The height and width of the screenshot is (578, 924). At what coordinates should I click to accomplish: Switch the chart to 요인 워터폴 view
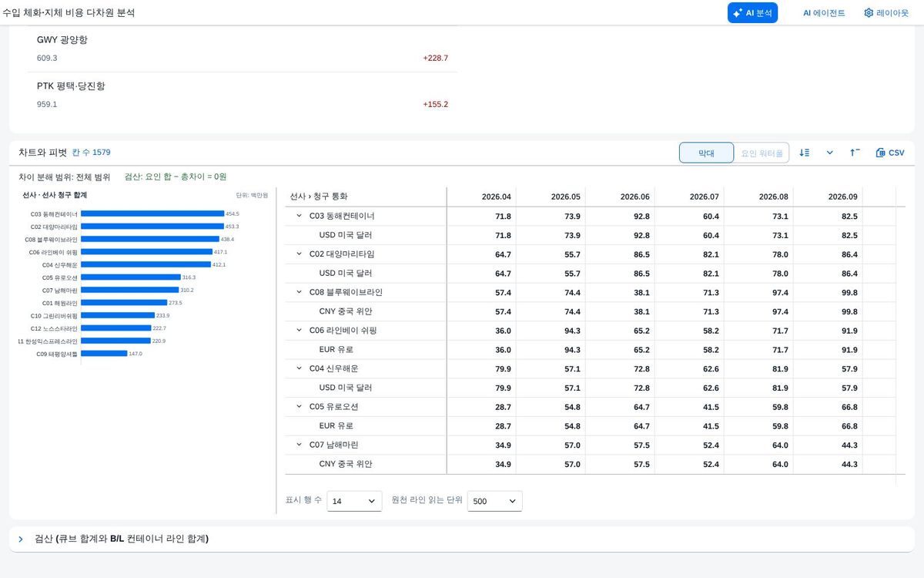pyautogui.click(x=762, y=153)
